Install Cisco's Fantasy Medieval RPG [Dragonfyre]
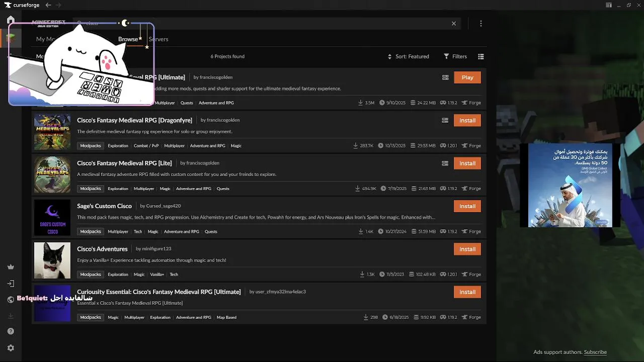This screenshot has width=644, height=362. [x=467, y=121]
